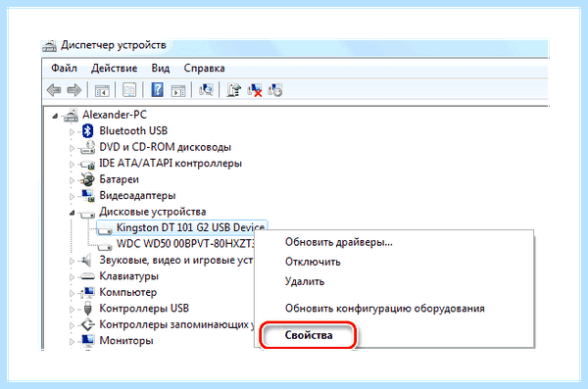Open the Справка menu

click(204, 69)
